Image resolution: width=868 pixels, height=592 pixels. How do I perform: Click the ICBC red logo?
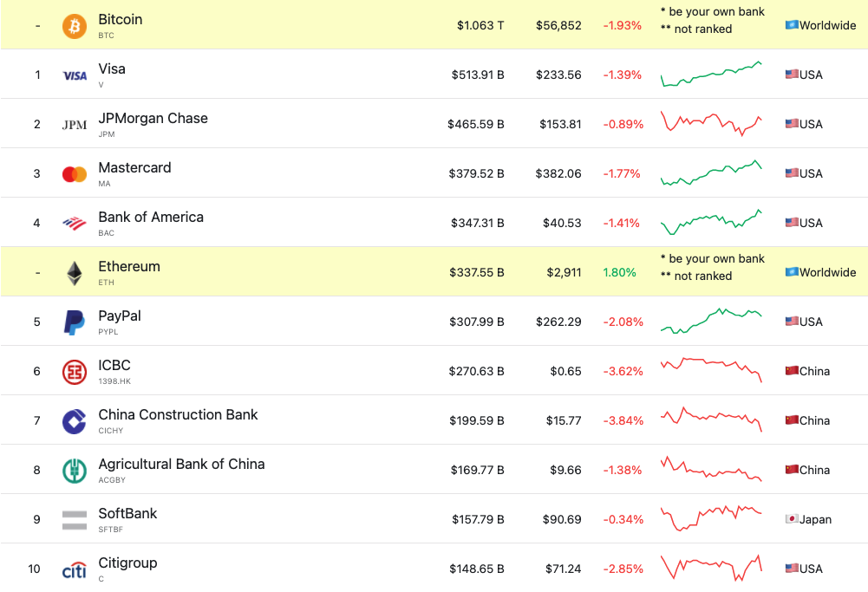75,372
